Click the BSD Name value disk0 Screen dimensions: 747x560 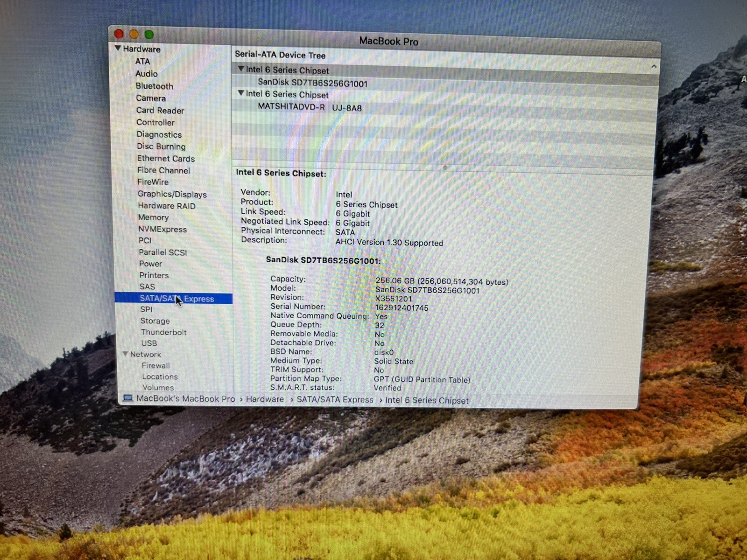click(x=384, y=352)
